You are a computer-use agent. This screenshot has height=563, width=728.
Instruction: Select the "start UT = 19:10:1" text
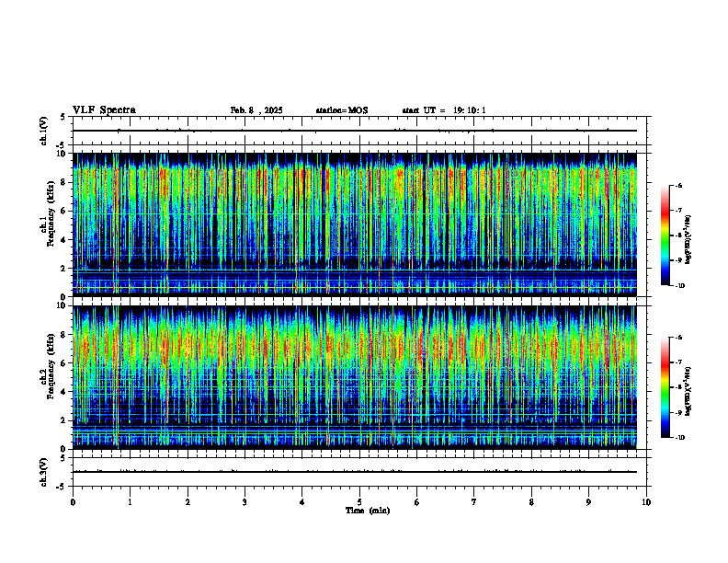(x=444, y=110)
